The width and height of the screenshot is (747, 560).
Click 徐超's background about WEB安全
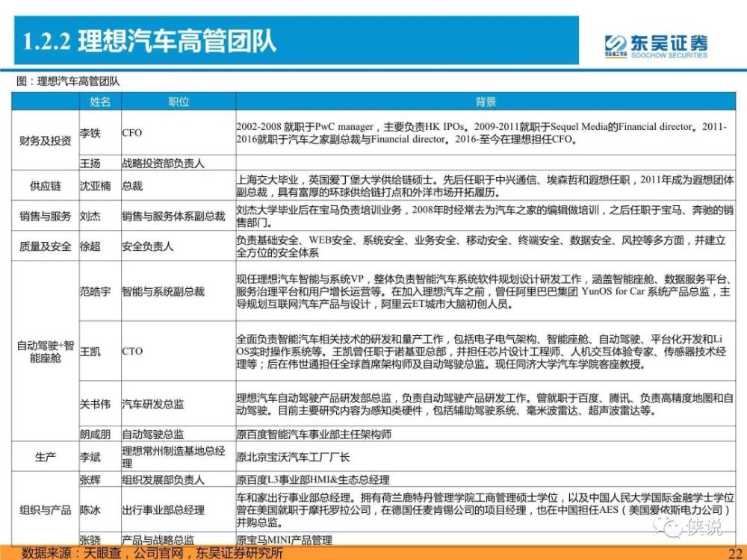point(481,246)
